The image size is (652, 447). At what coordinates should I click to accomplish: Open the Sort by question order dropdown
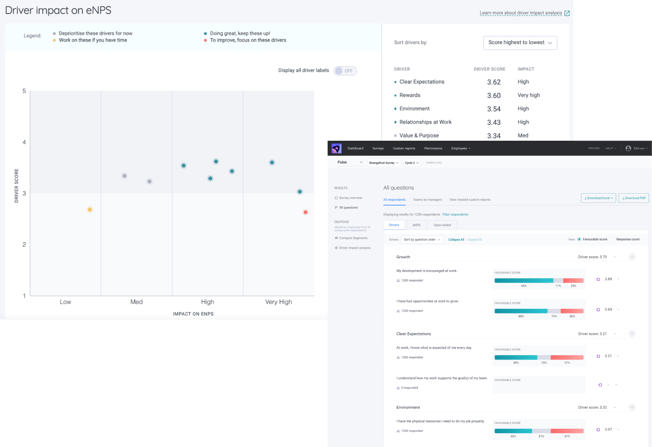pyautogui.click(x=422, y=240)
